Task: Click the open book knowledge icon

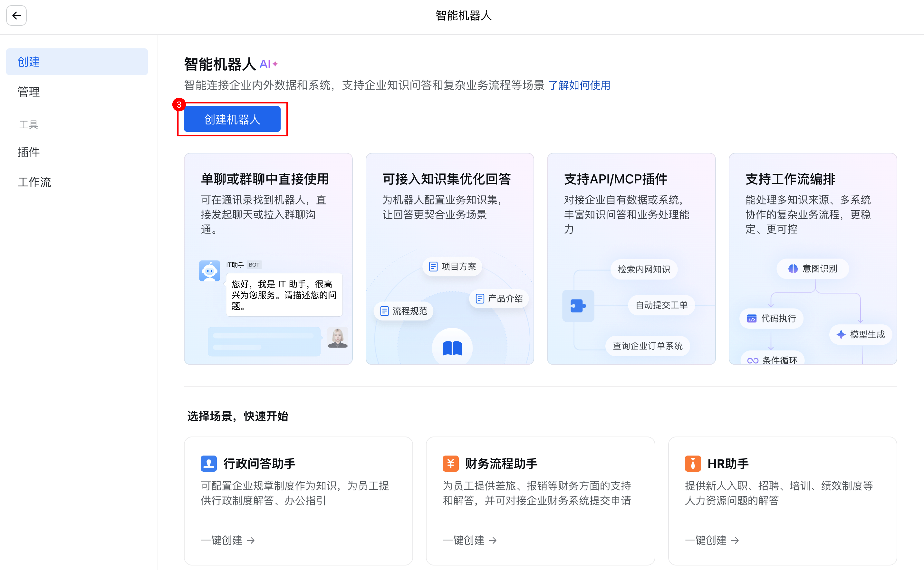Action: point(452,348)
